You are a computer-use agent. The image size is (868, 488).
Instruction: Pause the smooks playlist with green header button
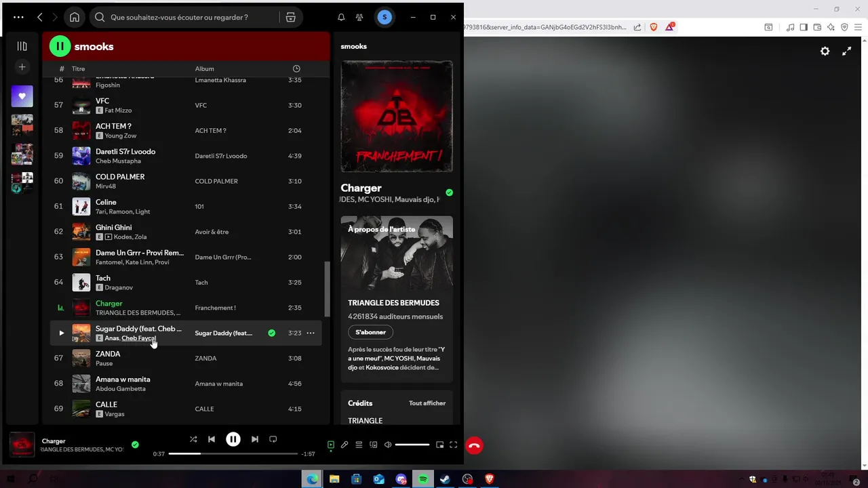(60, 46)
